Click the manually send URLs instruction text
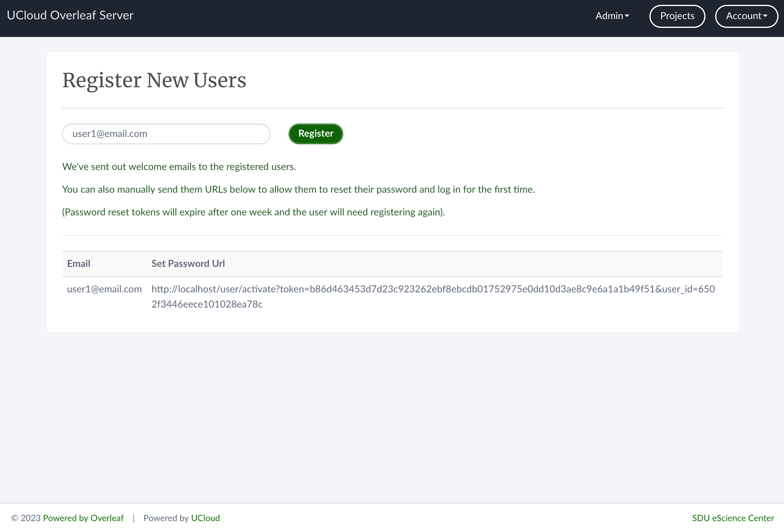This screenshot has width=784, height=532. (x=298, y=189)
